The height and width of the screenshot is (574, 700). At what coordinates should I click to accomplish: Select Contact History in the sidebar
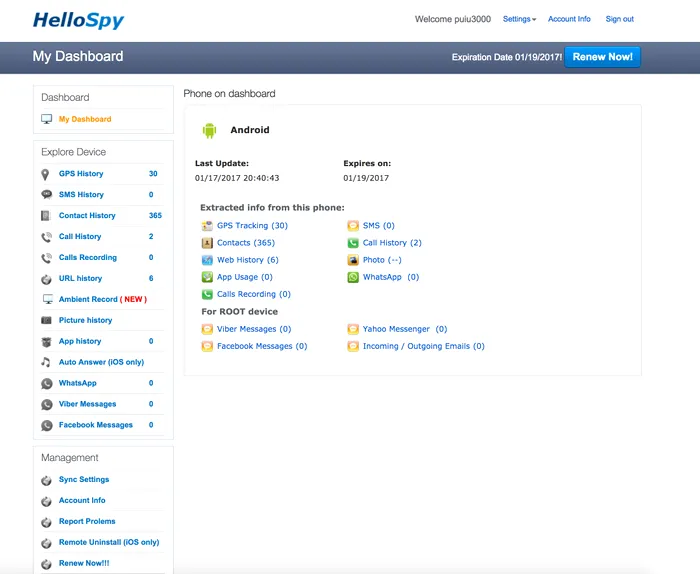coord(87,216)
